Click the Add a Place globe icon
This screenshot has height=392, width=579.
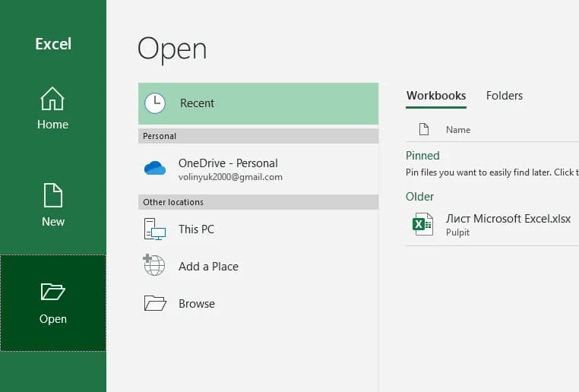point(154,266)
